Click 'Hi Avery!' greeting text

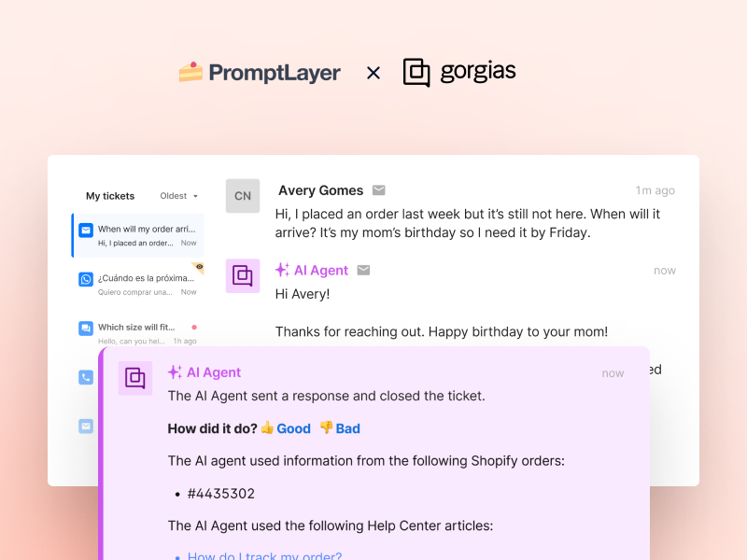point(303,294)
